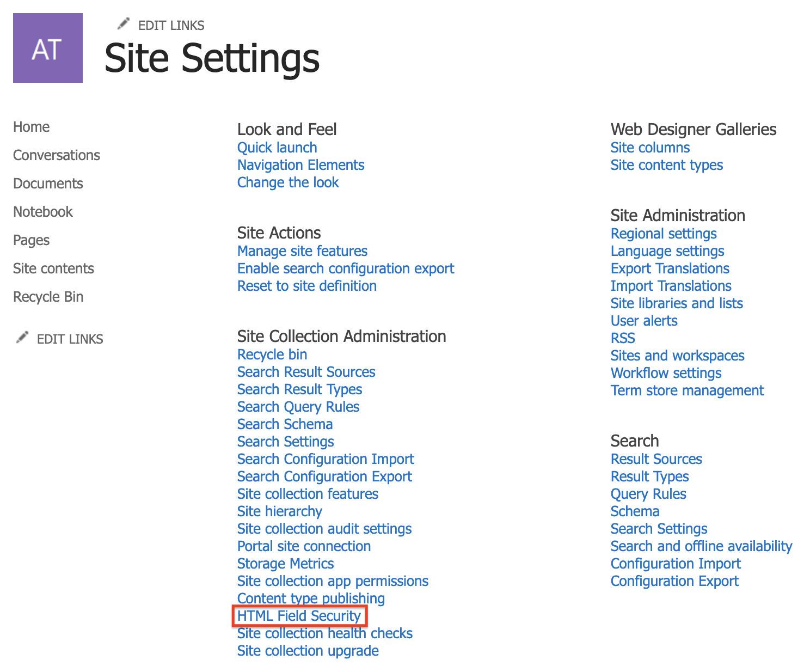
Task: Go to Site contents in sidebar
Action: coord(53,268)
